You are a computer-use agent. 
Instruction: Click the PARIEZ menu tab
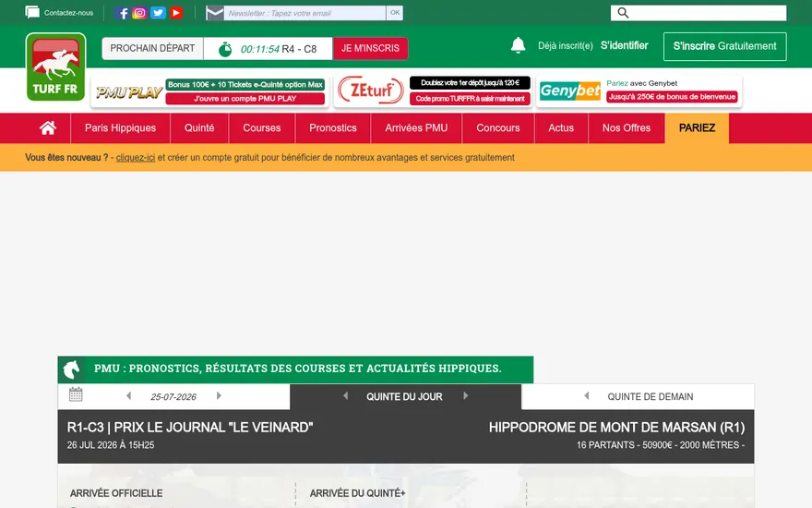coord(697,128)
